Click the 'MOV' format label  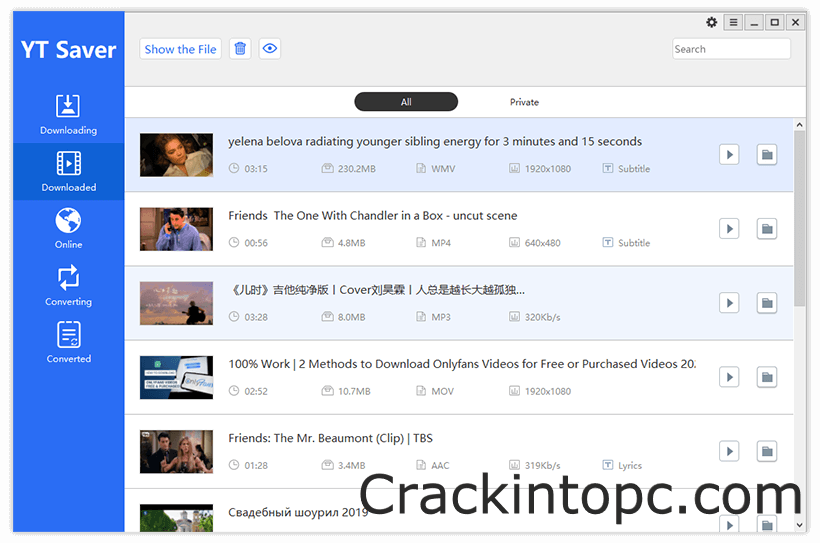coord(442,391)
